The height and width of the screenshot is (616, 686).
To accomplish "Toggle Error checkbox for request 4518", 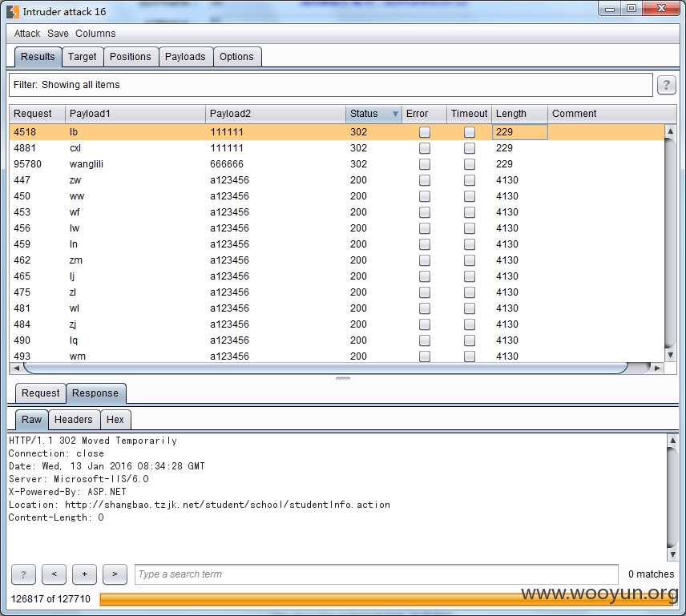I will (x=425, y=132).
